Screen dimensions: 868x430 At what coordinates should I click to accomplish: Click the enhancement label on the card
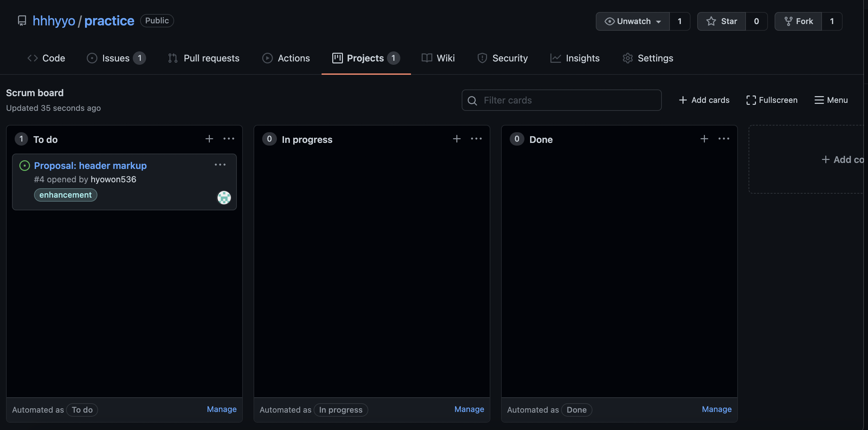coord(65,195)
